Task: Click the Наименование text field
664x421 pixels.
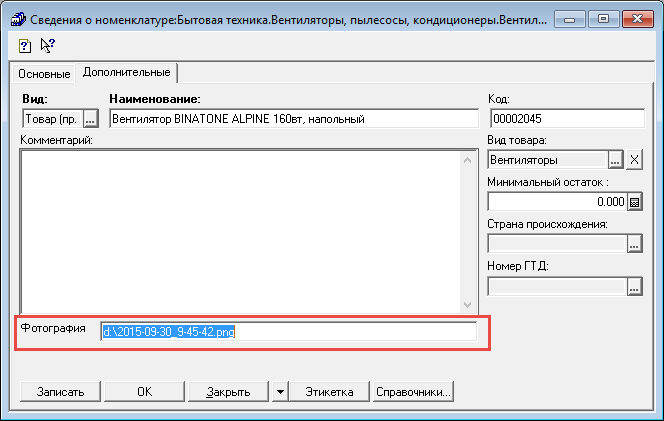Action: 290,119
